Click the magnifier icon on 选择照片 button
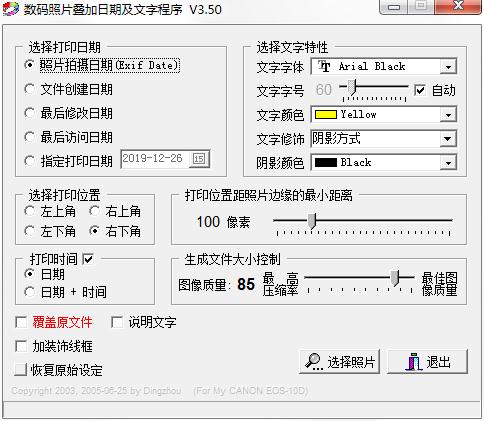 point(313,362)
